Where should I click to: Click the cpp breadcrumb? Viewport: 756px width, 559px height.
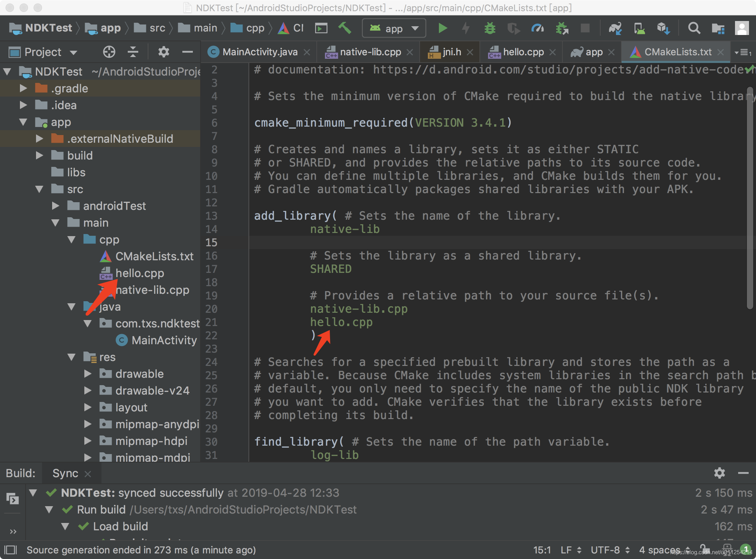point(247,28)
